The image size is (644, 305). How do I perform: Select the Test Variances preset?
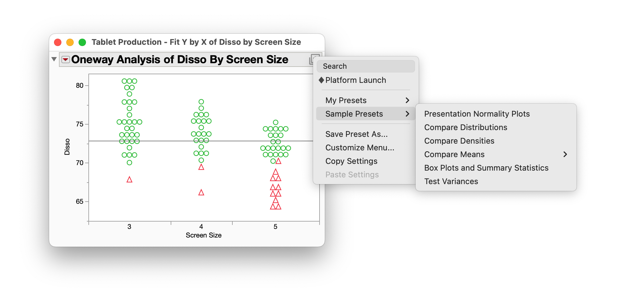coord(451,181)
